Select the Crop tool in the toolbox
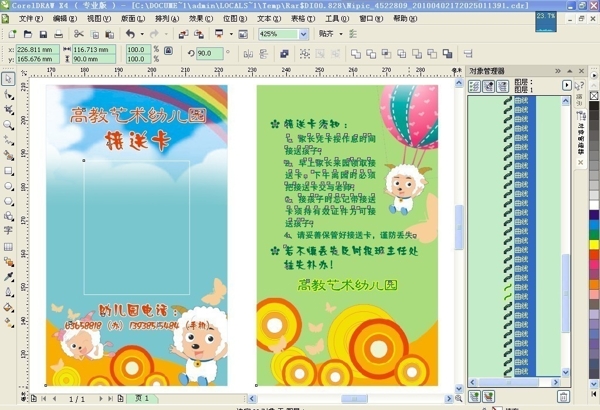 coord(8,110)
